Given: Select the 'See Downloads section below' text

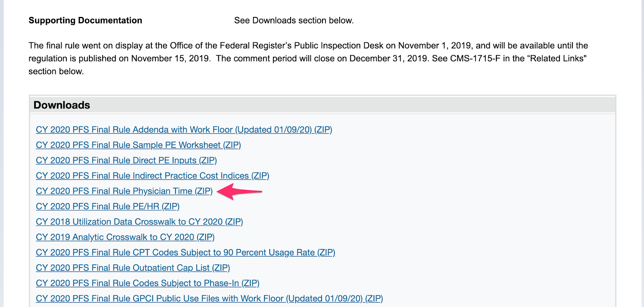Looking at the screenshot, I should pyautogui.click(x=294, y=21).
